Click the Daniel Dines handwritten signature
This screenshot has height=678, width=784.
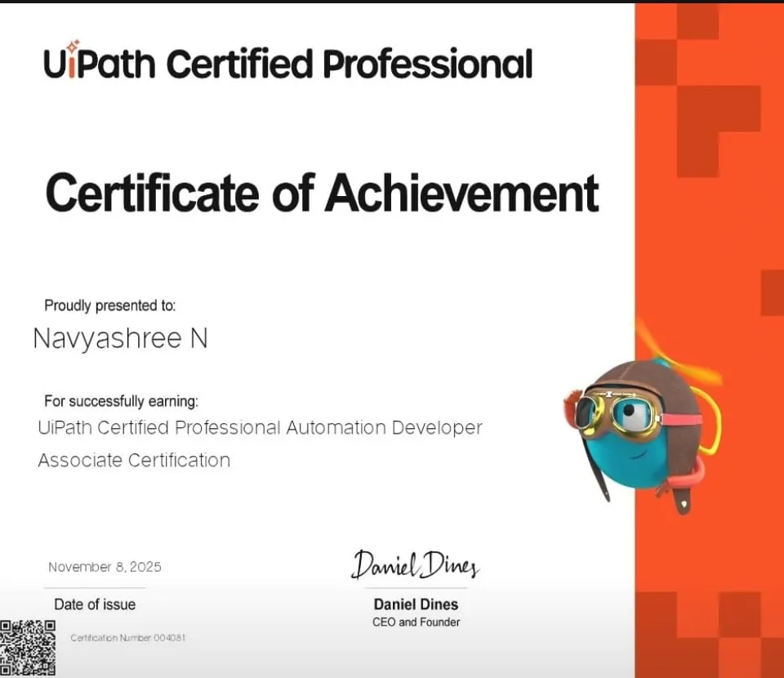pyautogui.click(x=415, y=565)
